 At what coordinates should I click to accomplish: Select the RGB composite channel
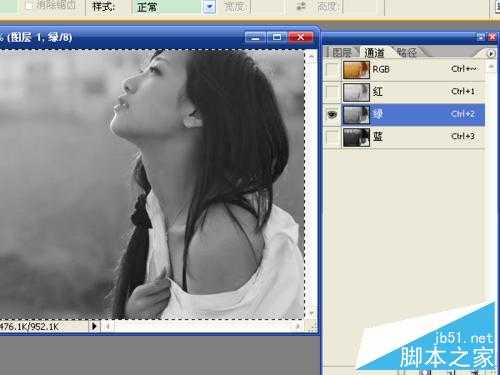click(x=413, y=70)
